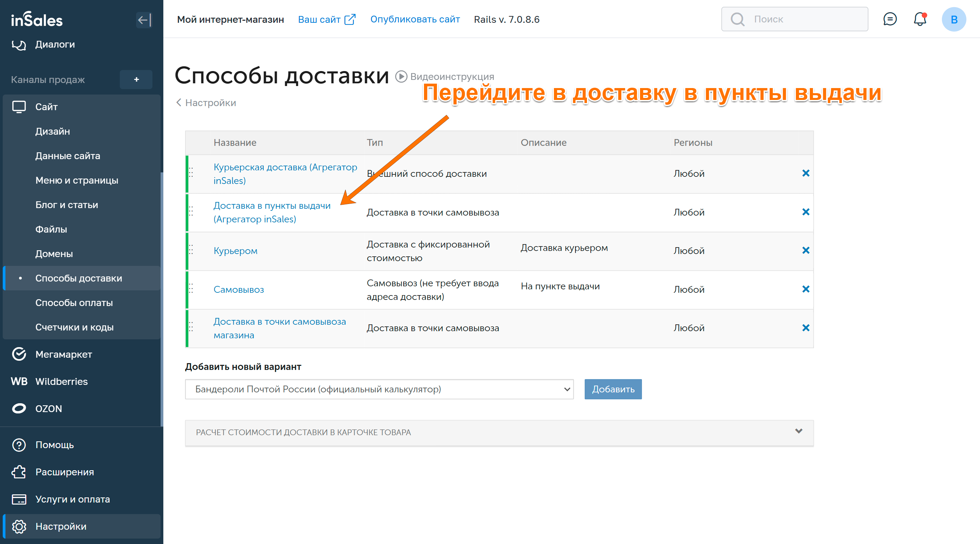Open Способы оплаты menu item

tap(74, 303)
